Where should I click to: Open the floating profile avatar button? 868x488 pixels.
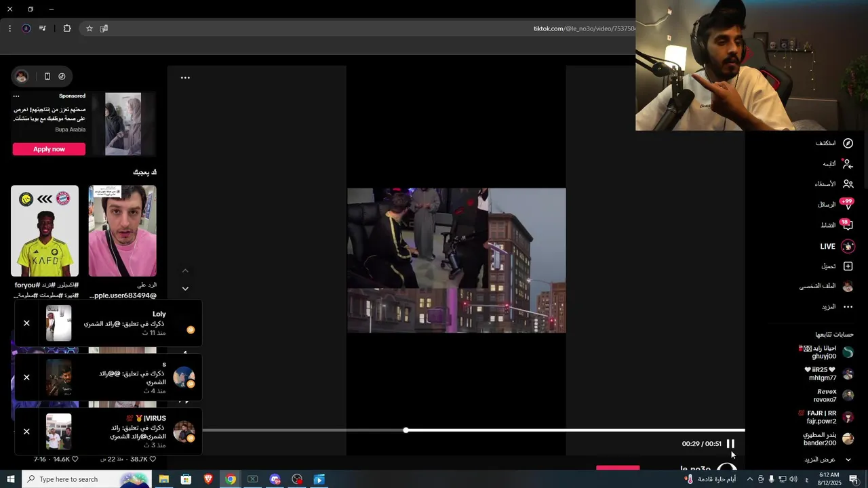pyautogui.click(x=22, y=77)
